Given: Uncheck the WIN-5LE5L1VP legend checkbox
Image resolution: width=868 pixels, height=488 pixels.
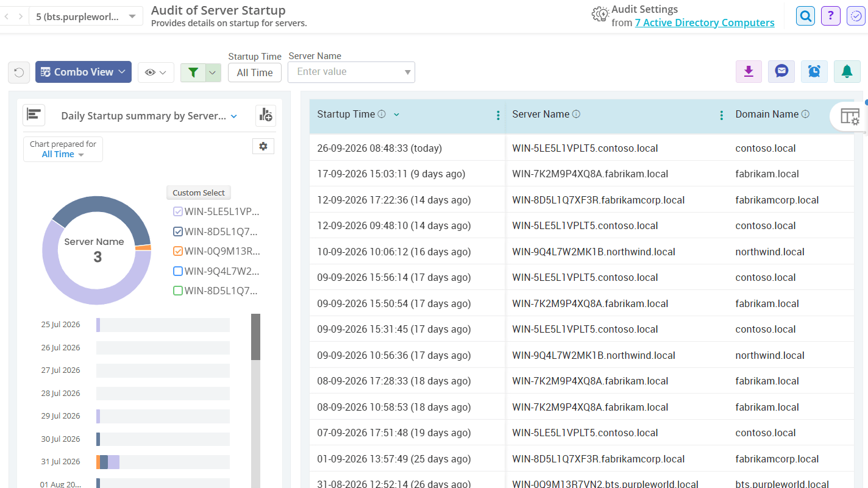Looking at the screenshot, I should click(178, 212).
